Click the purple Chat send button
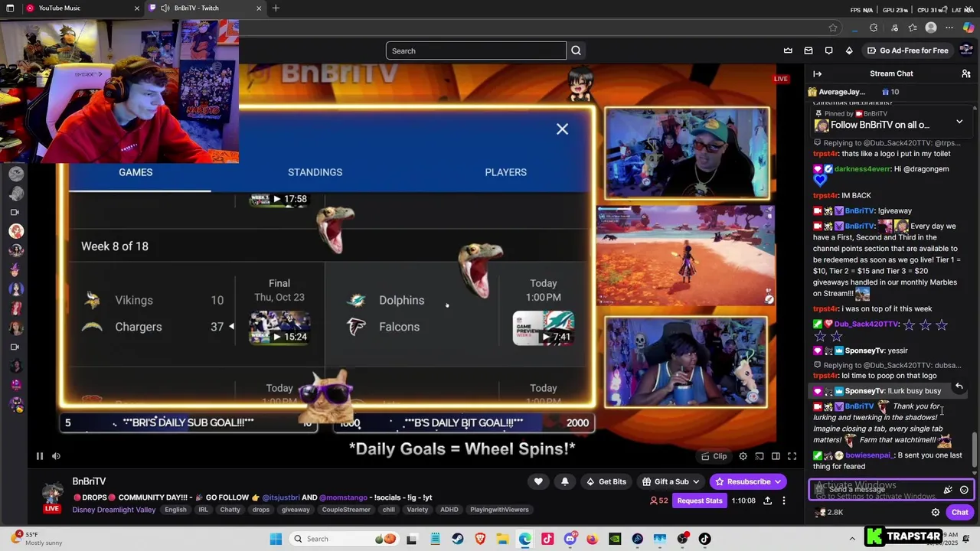The width and height of the screenshot is (980, 551). pyautogui.click(x=959, y=513)
